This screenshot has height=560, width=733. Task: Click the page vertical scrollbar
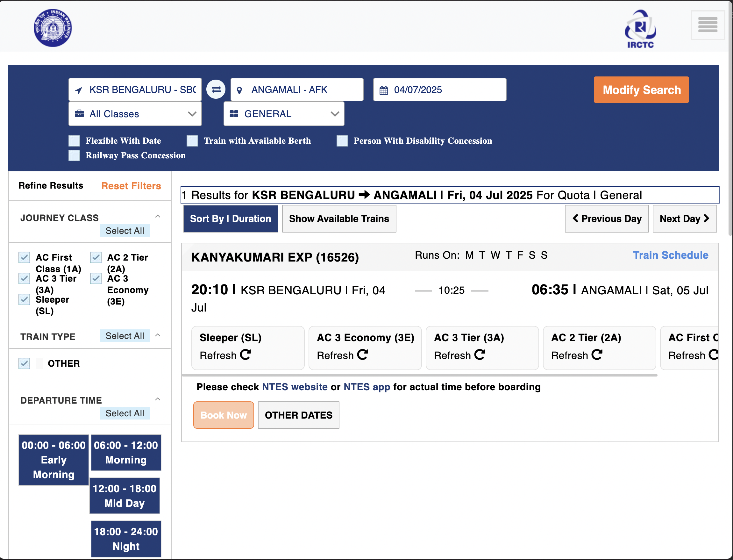(x=730, y=118)
